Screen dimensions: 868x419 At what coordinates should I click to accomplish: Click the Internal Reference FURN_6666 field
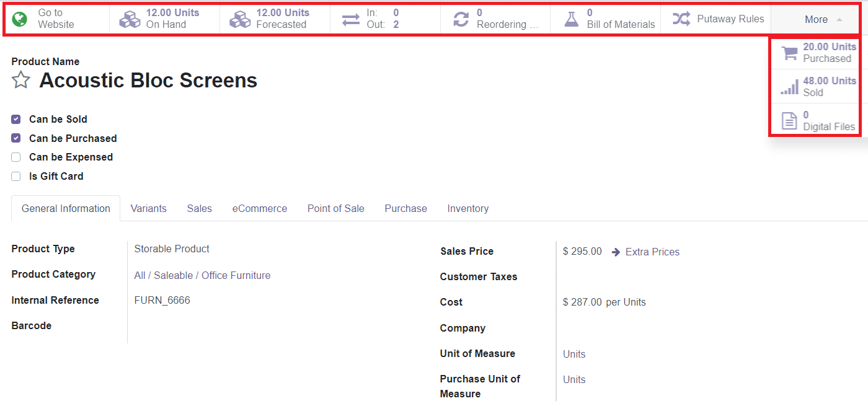162,300
